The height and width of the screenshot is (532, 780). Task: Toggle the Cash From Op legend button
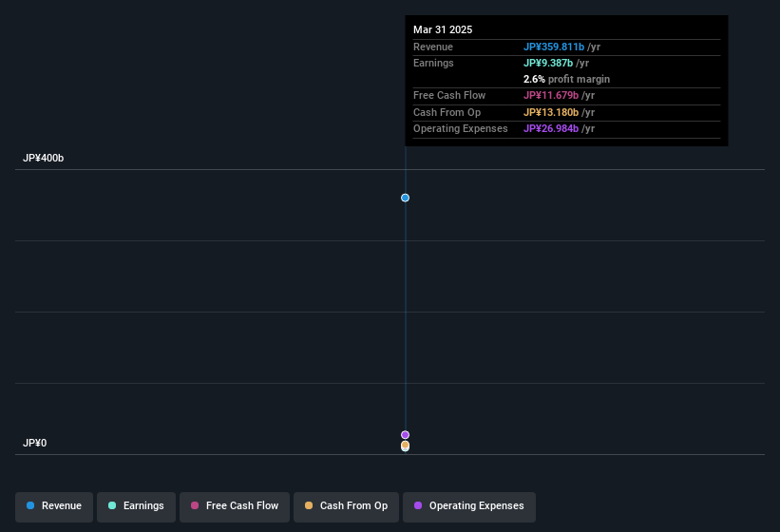click(x=346, y=506)
